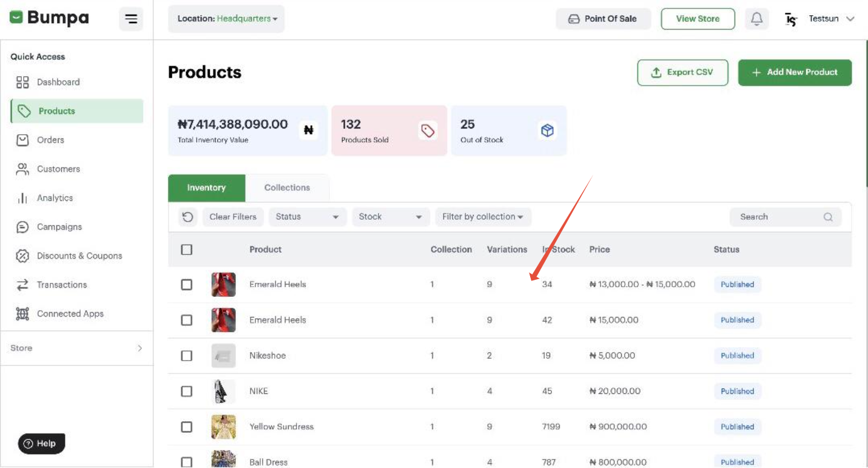Click the Published status badge for Nikeshoe

click(x=737, y=356)
